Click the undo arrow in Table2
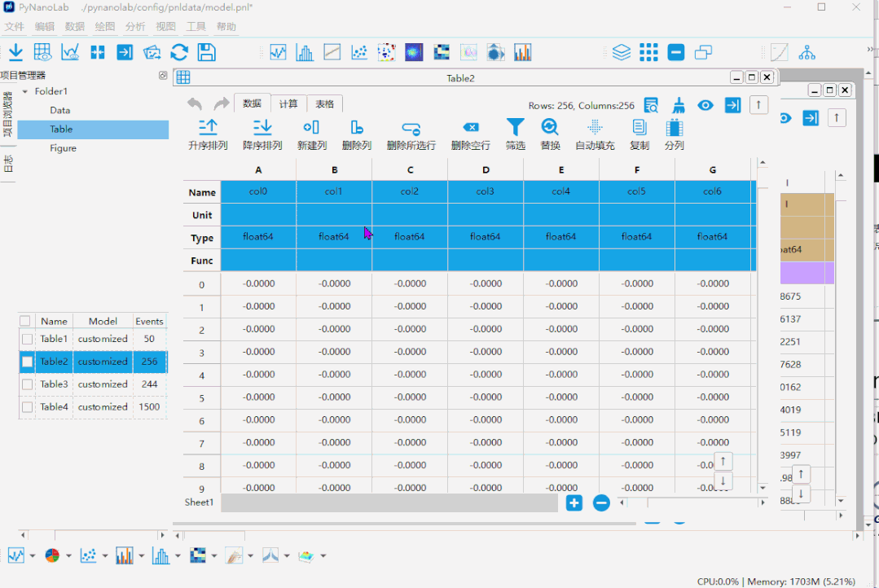The image size is (879, 588). pos(195,103)
